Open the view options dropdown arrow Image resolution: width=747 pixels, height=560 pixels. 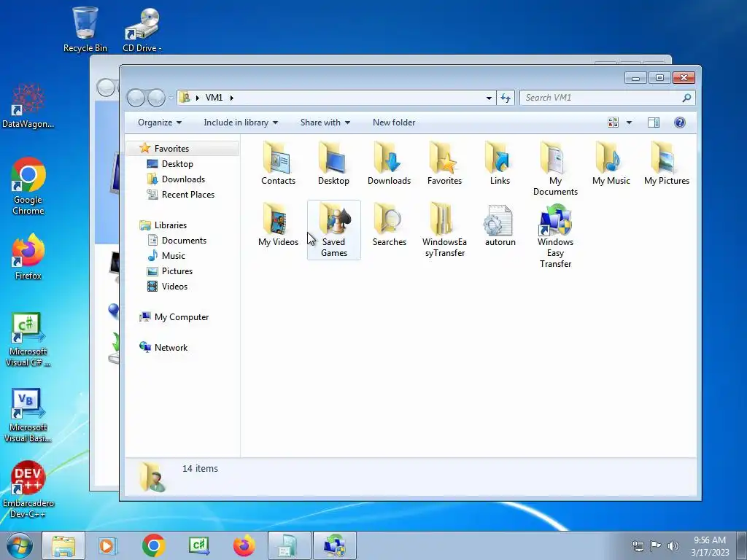(x=629, y=122)
